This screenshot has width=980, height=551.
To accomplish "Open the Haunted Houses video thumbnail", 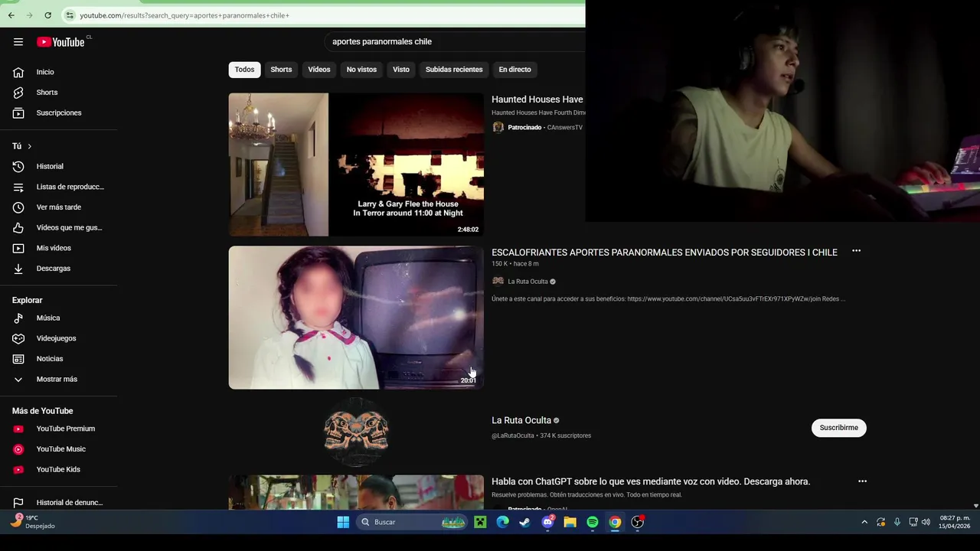I will tap(356, 165).
